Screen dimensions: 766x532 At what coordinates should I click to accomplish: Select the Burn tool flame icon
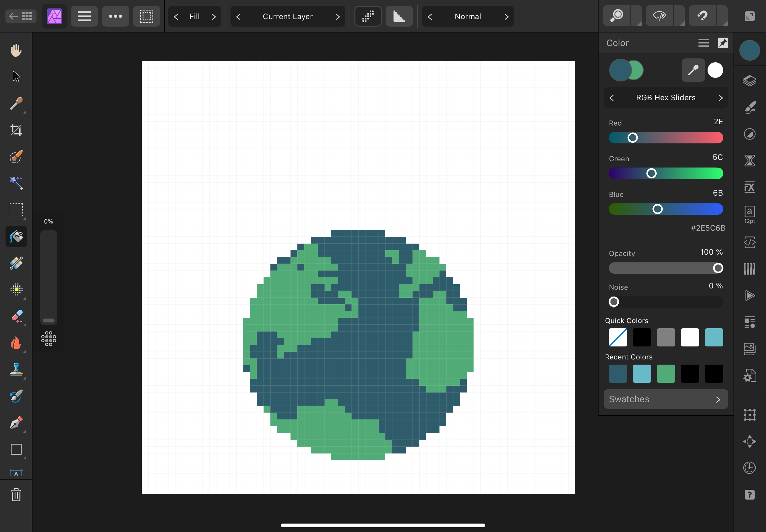[16, 343]
